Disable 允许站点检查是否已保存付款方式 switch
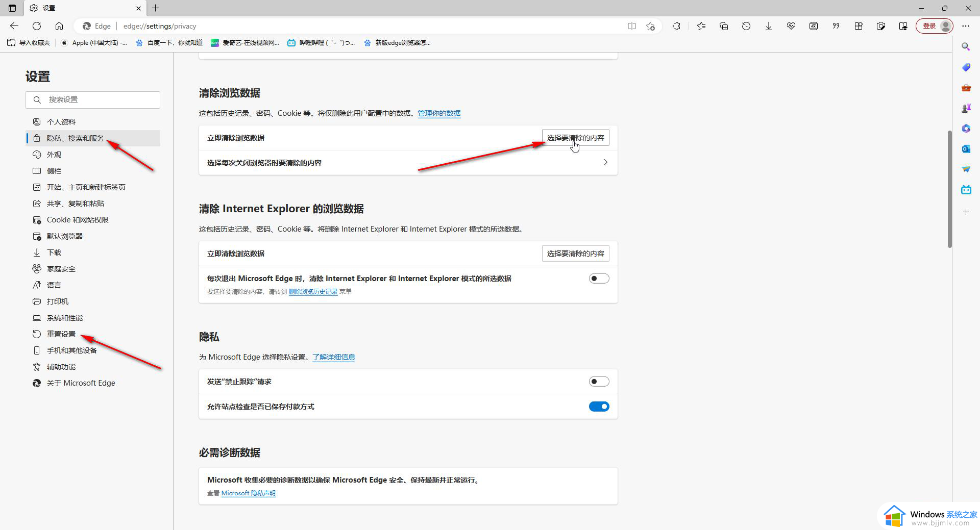Viewport: 980px width, 530px height. click(599, 407)
